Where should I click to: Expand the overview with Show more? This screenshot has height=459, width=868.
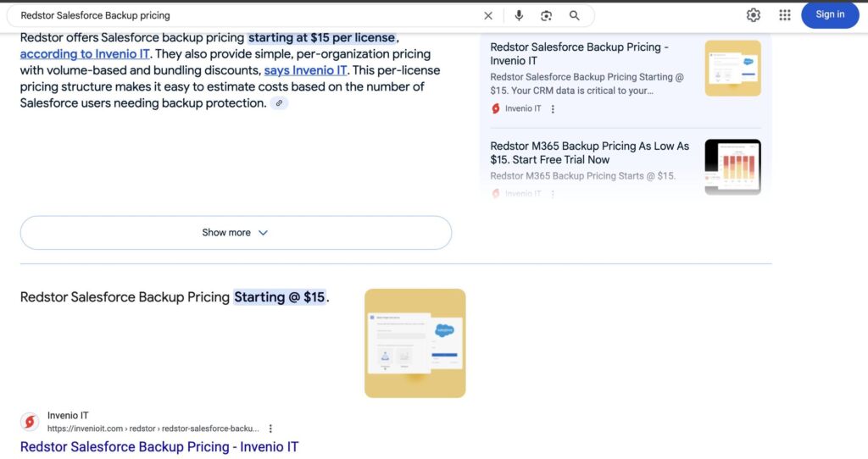click(226, 233)
